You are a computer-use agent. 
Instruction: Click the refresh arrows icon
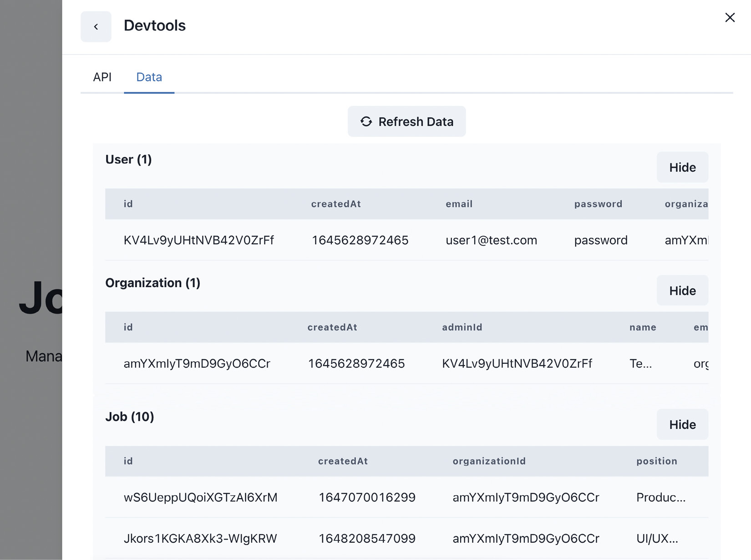click(x=366, y=121)
